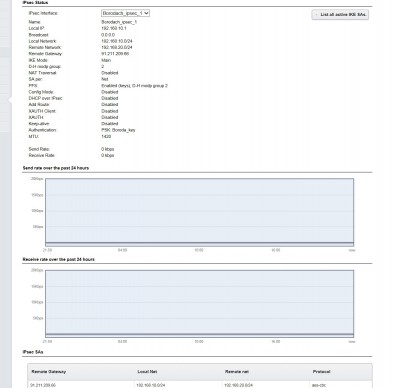
Task: Click the Remote Gateway column header
Action: tap(49, 371)
